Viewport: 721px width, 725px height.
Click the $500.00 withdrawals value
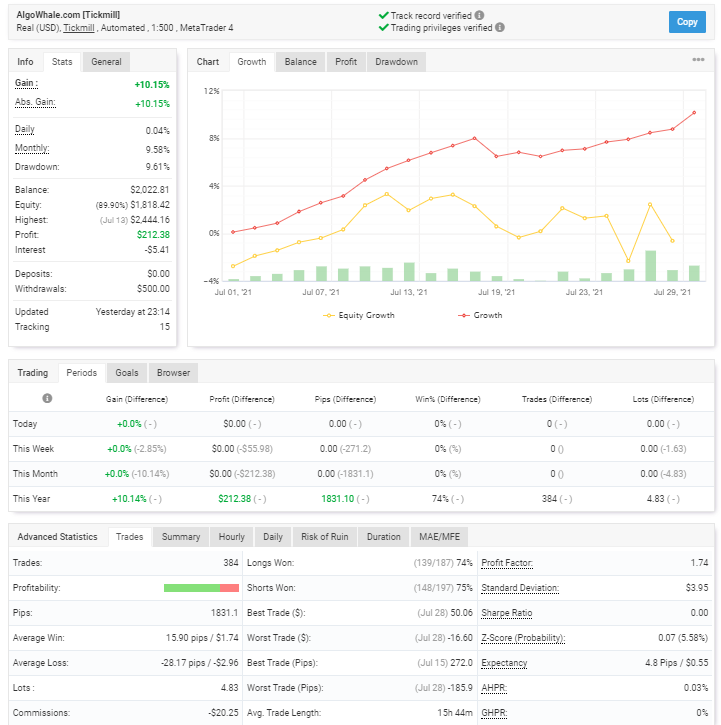pos(153,289)
